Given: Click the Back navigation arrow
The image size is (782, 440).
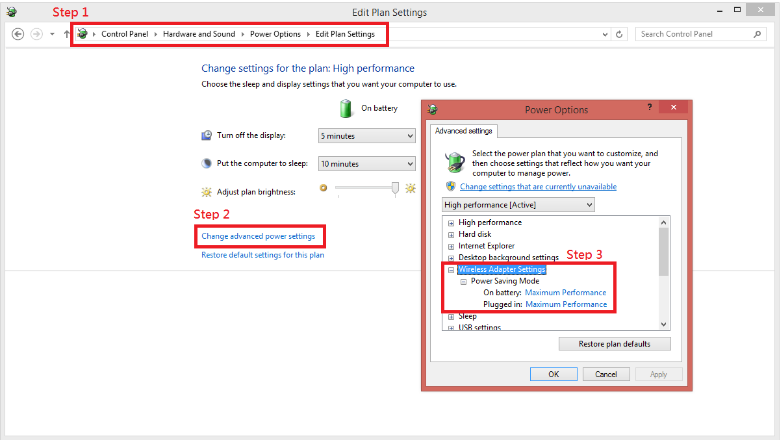Looking at the screenshot, I should 17,33.
